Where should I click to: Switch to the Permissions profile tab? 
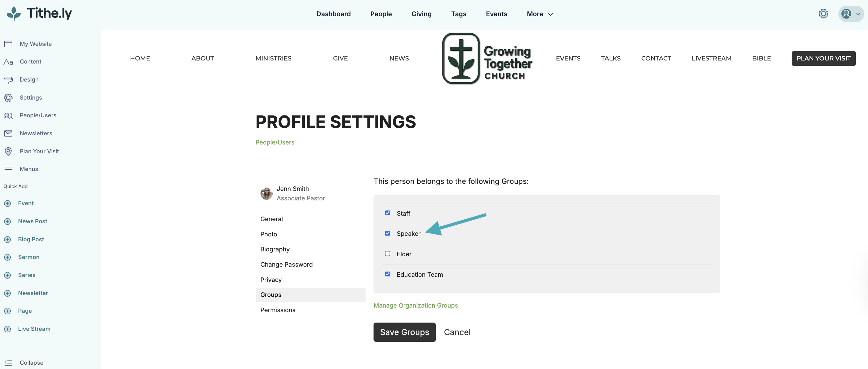tap(278, 310)
